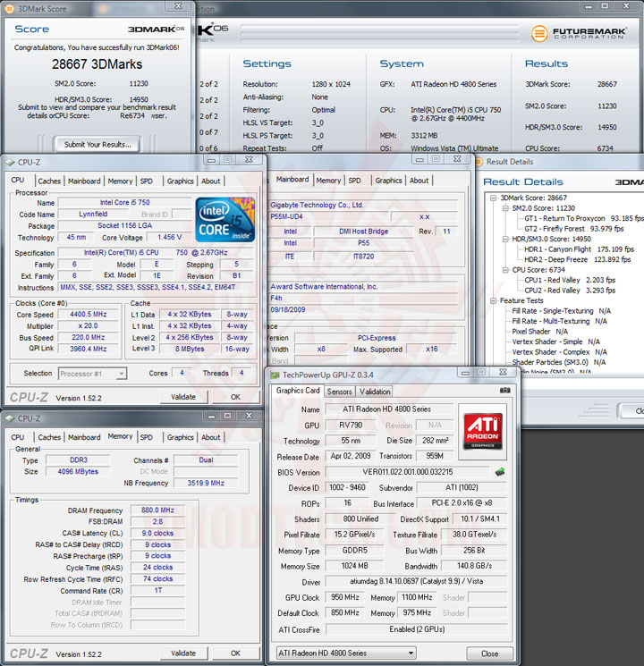Screen dimensions: 644x666
Task: Open the Mainboard tab in top CPU-Z window
Action: pyautogui.click(x=84, y=181)
